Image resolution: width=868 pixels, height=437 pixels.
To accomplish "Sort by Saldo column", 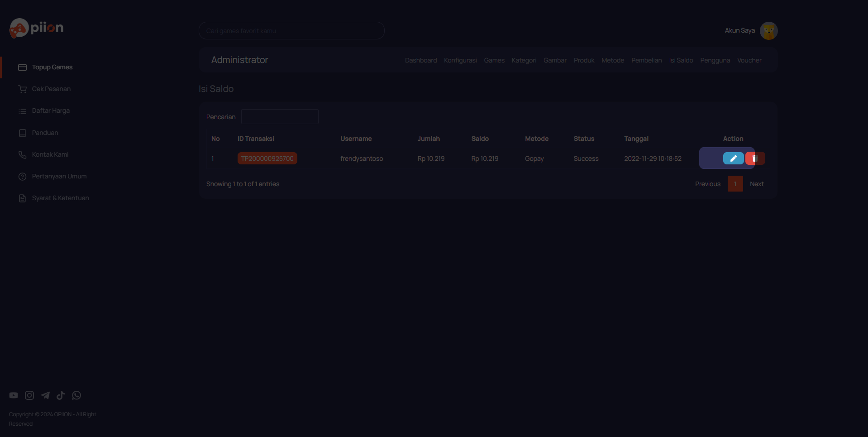I will (x=480, y=139).
